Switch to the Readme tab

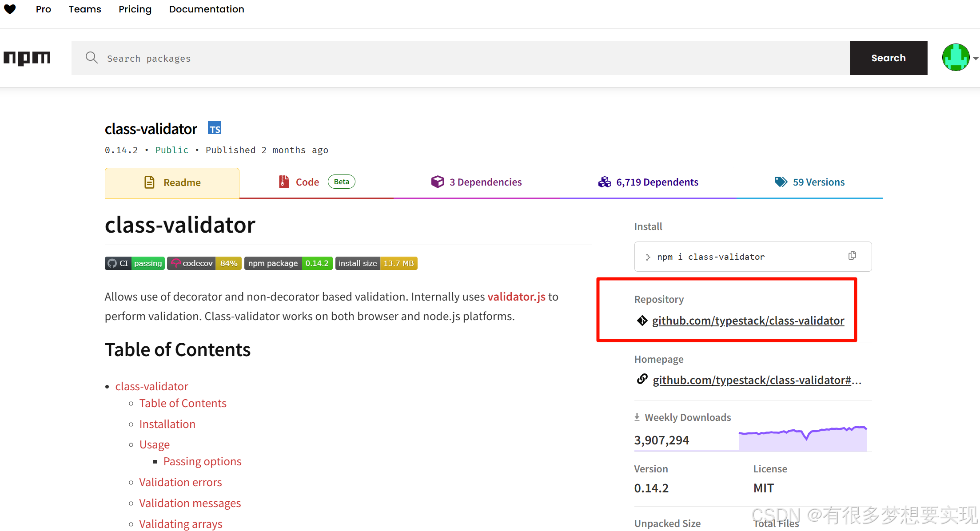(x=172, y=183)
